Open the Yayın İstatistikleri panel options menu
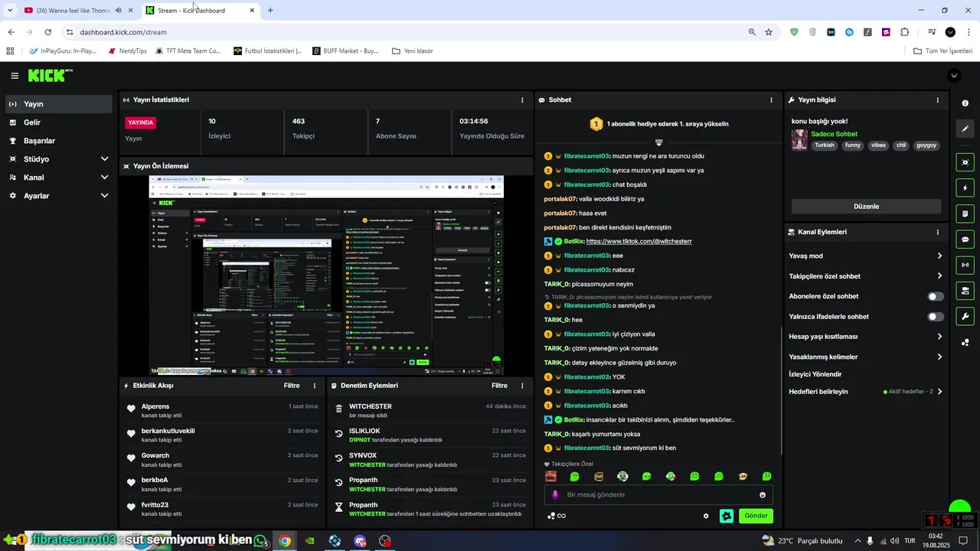Viewport: 980px width, 551px height. (x=522, y=100)
